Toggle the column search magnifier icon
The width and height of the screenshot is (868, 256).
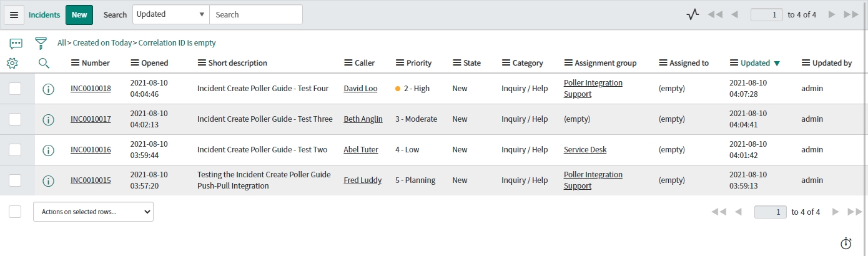(x=44, y=63)
